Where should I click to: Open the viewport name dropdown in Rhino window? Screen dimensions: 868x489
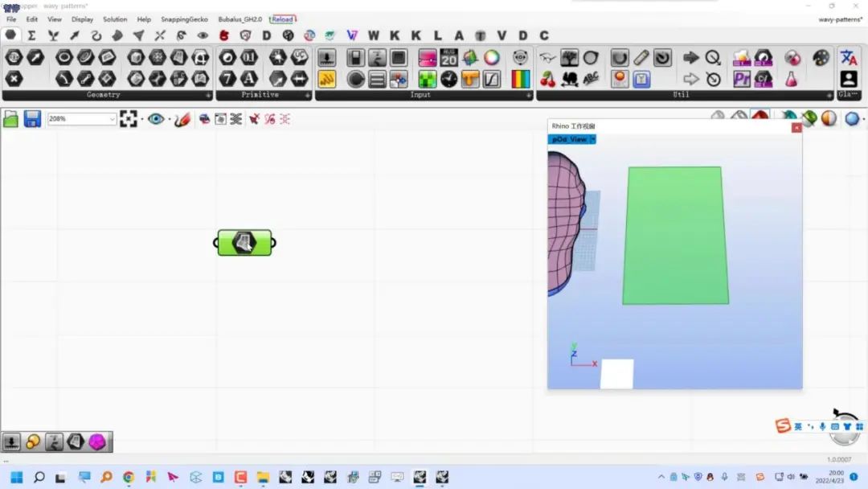(x=572, y=140)
